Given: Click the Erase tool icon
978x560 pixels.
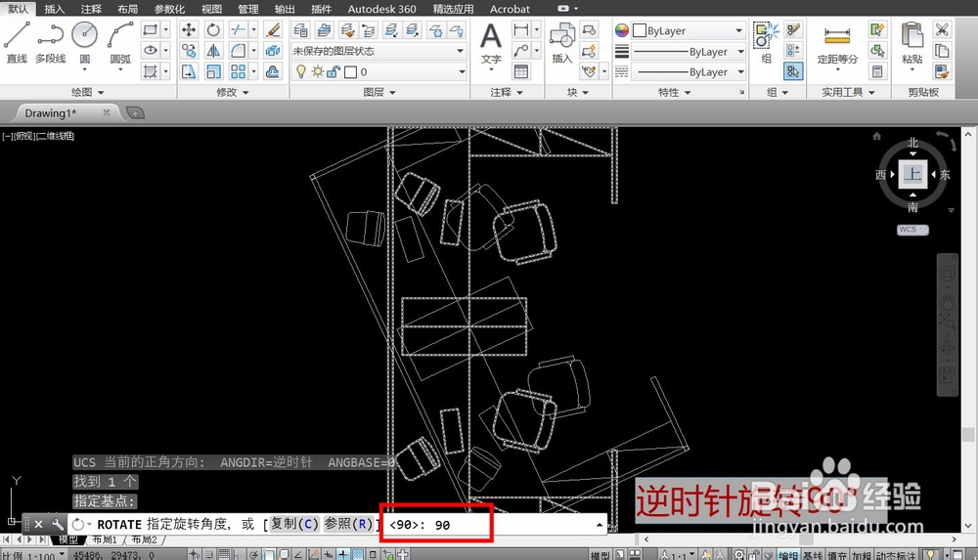Looking at the screenshot, I should click(x=273, y=29).
